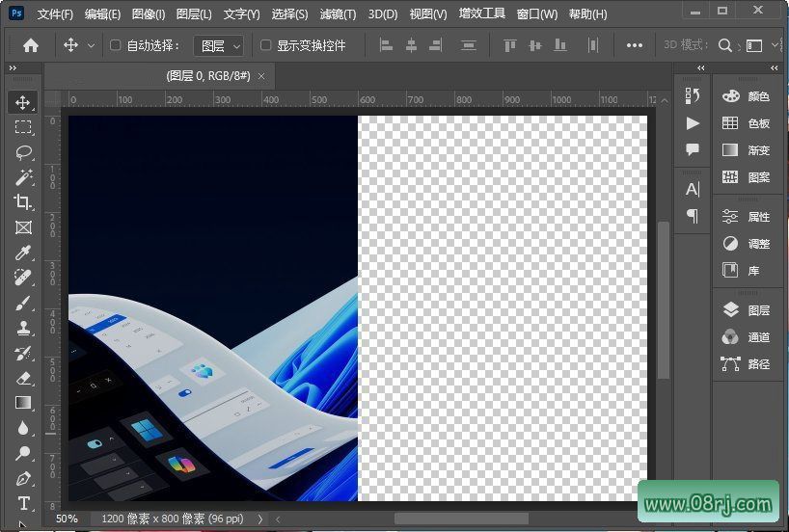Open the Actions panel play icon

(693, 123)
